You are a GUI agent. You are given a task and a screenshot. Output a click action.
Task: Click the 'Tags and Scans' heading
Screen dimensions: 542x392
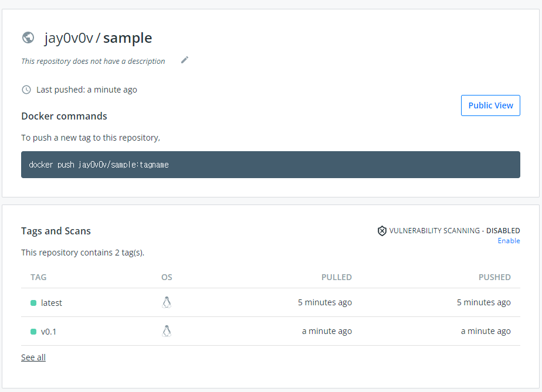pyautogui.click(x=56, y=231)
